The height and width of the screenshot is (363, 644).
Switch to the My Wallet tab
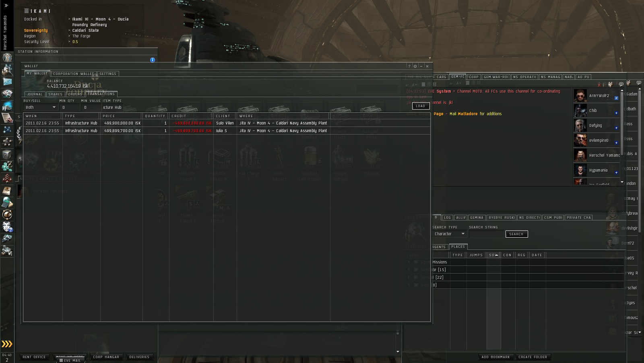tap(37, 74)
